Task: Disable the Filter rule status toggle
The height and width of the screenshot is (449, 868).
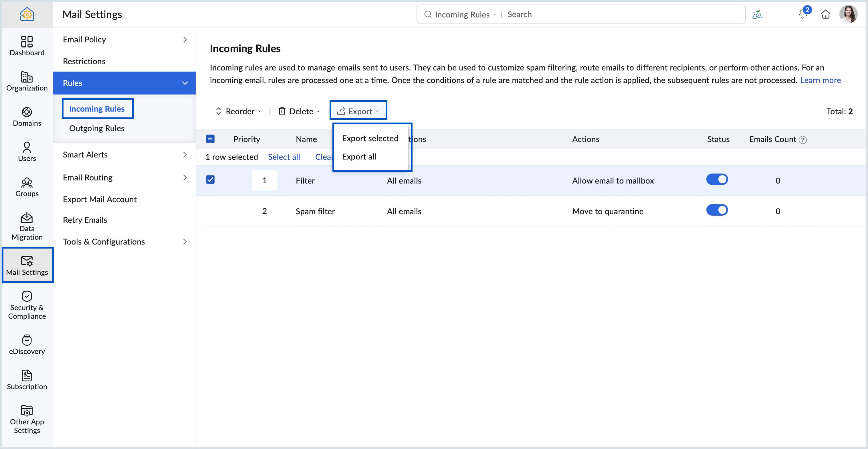Action: click(x=717, y=180)
